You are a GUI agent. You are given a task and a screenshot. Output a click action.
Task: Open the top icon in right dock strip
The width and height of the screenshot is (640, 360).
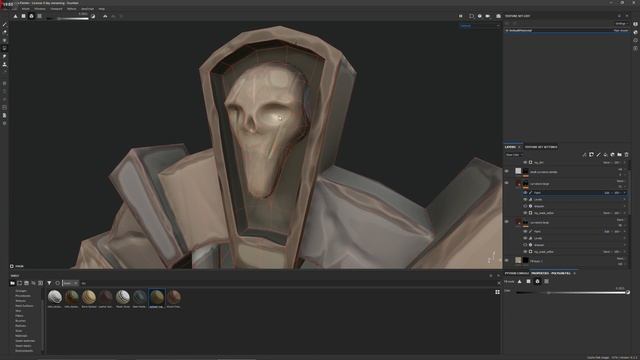point(636,24)
